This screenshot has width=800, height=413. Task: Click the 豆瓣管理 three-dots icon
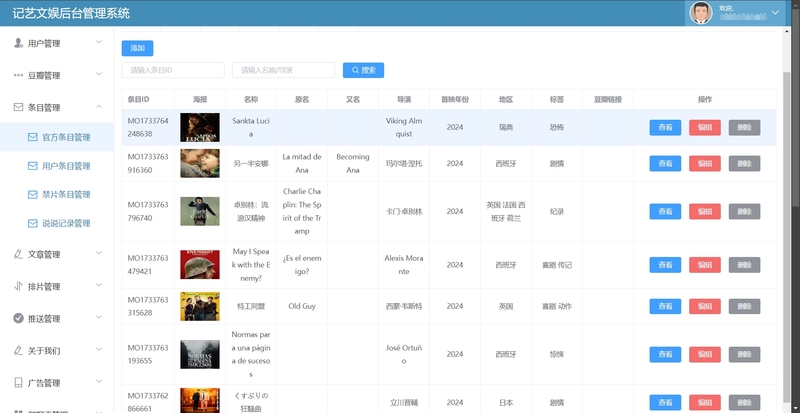click(18, 75)
